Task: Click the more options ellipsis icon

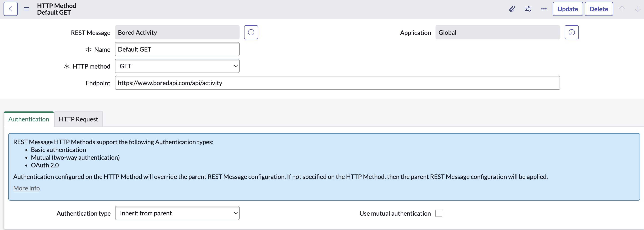Action: (544, 9)
